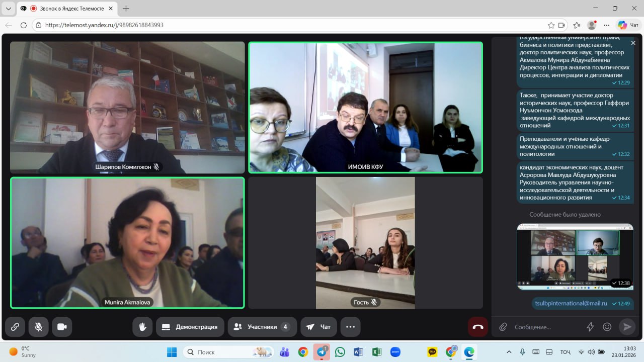The height and width of the screenshot is (362, 644).
Task: Open the screenshot thumbnail sent at 12:38
Action: click(x=575, y=256)
